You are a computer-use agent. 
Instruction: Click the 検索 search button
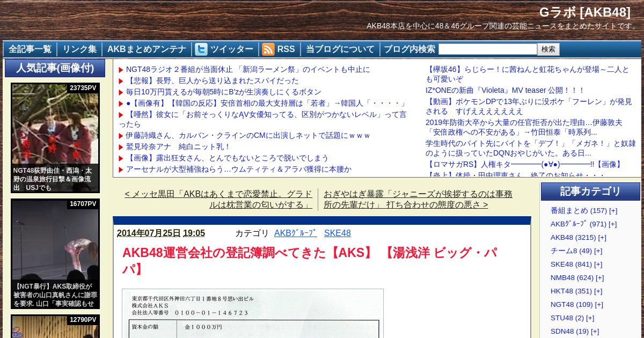(548, 49)
